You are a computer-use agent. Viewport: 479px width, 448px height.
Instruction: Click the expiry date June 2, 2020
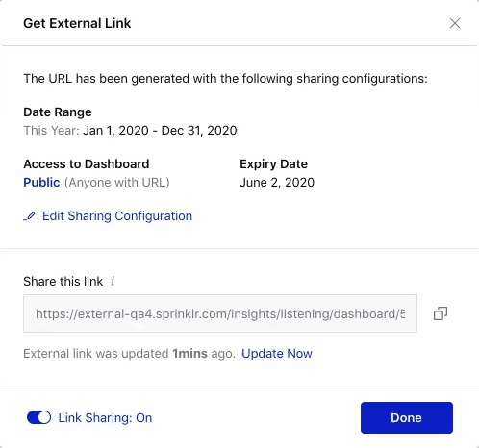pyautogui.click(x=277, y=182)
